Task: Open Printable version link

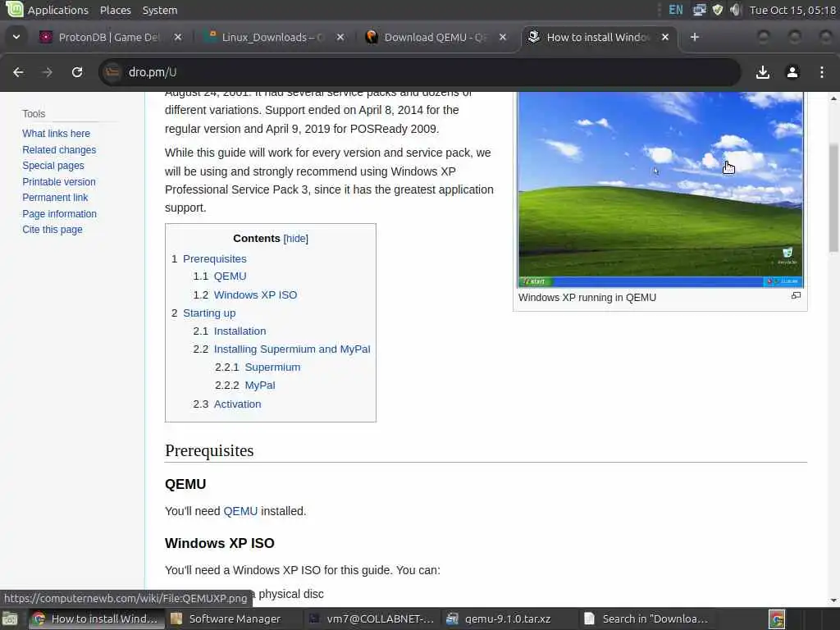Action: click(x=59, y=181)
